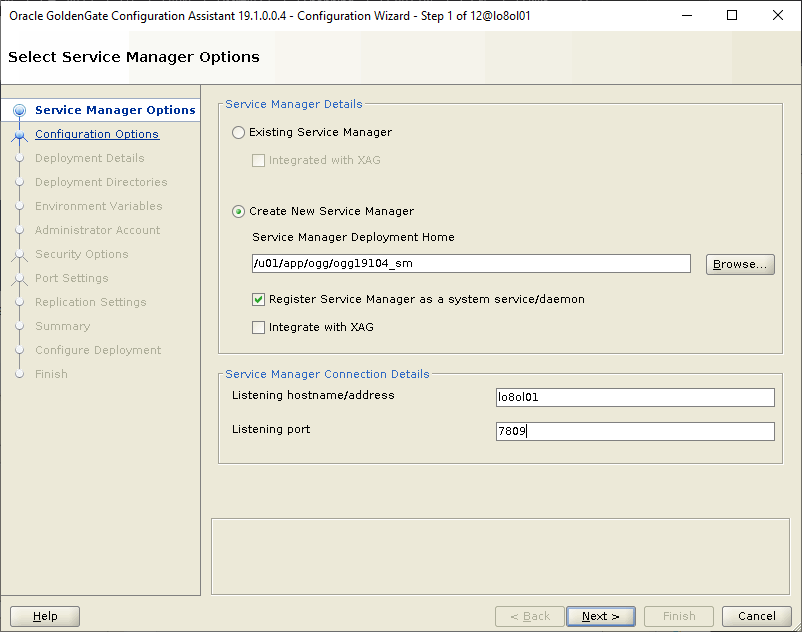Click the Security Options step node icon
This screenshot has height=632, width=802.
(19, 255)
